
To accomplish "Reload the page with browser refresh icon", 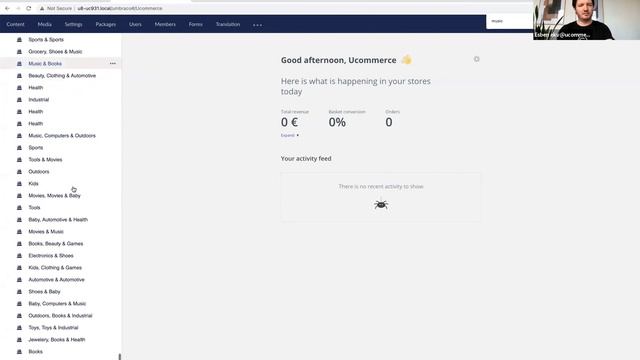I will tap(29, 8).
